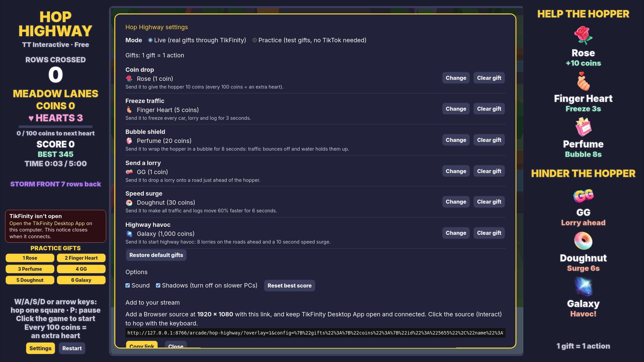
Task: Send practice gift 4 GG
Action: pos(81,269)
